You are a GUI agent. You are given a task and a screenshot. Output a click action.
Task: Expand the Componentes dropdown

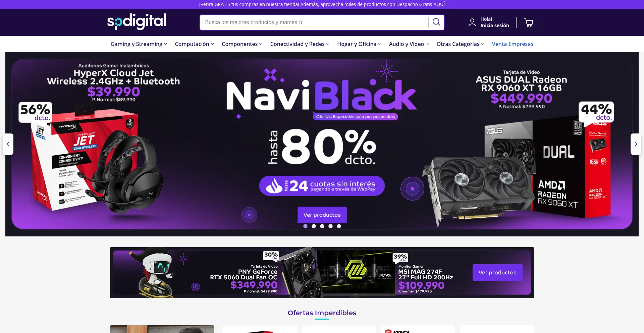242,44
